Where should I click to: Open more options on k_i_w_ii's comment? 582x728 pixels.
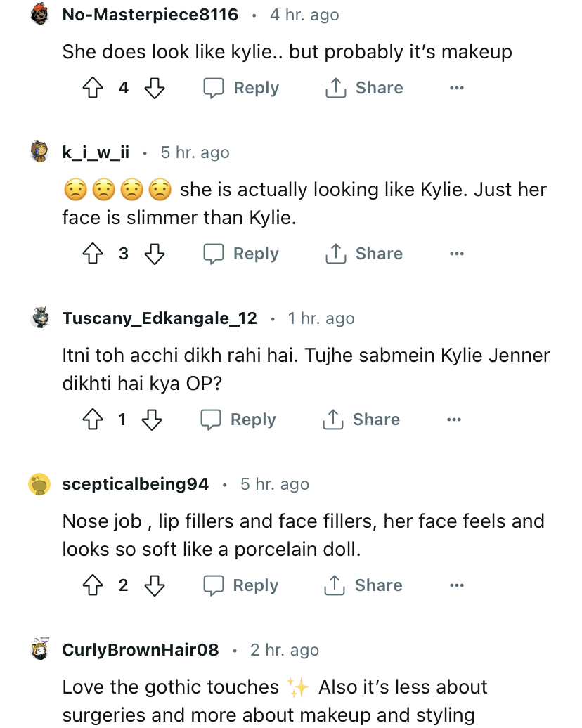pyautogui.click(x=457, y=254)
